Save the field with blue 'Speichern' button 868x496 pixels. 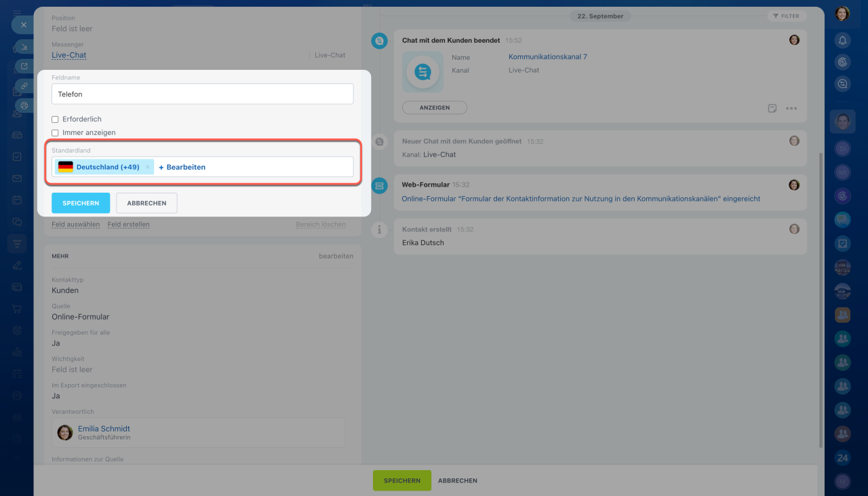81,203
